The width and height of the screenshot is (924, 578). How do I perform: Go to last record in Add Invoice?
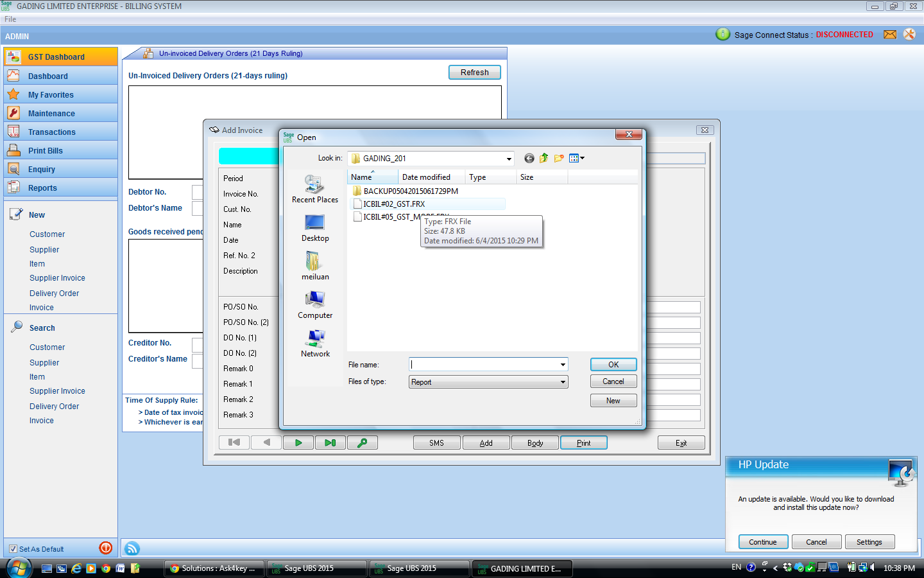330,442
